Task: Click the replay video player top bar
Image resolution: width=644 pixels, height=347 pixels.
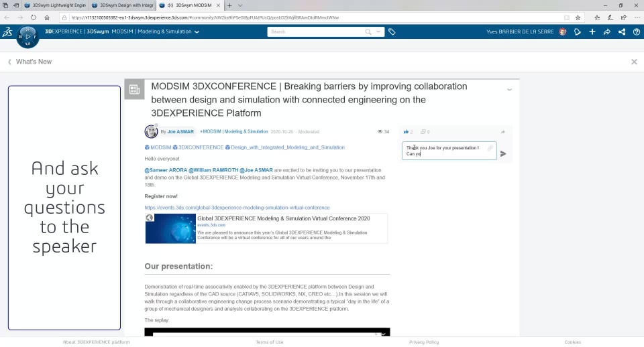Action: click(268, 332)
